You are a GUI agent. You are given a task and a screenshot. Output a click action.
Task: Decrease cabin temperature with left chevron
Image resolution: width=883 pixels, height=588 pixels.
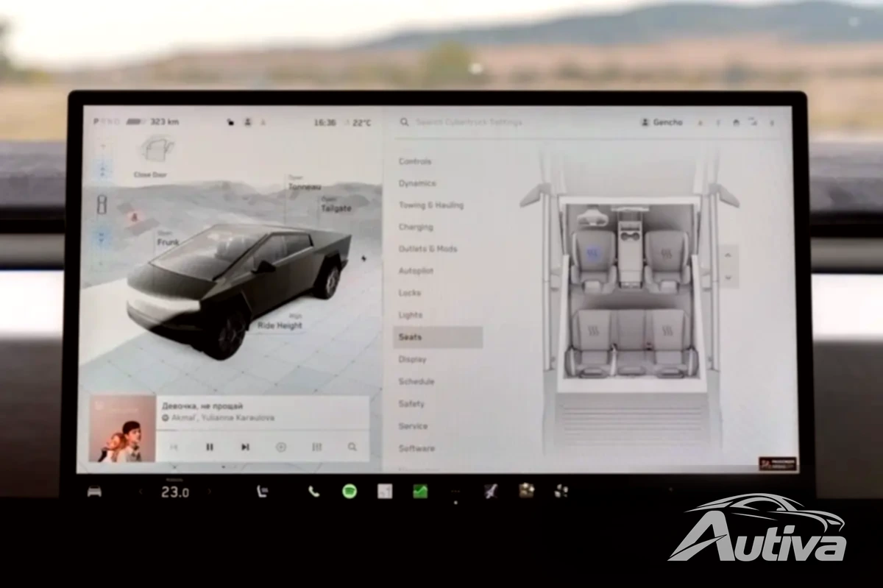click(141, 492)
